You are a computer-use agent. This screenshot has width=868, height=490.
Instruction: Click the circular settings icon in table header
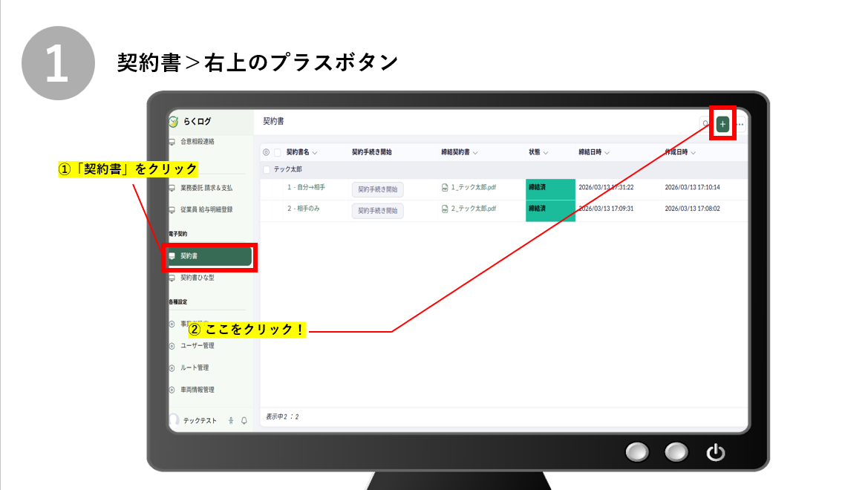pos(267,152)
